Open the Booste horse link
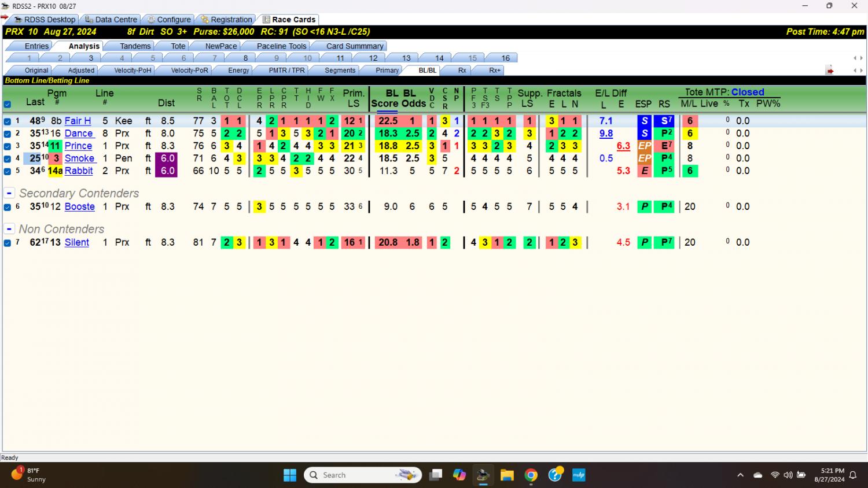Image resolution: width=868 pixels, height=488 pixels. pos(79,206)
